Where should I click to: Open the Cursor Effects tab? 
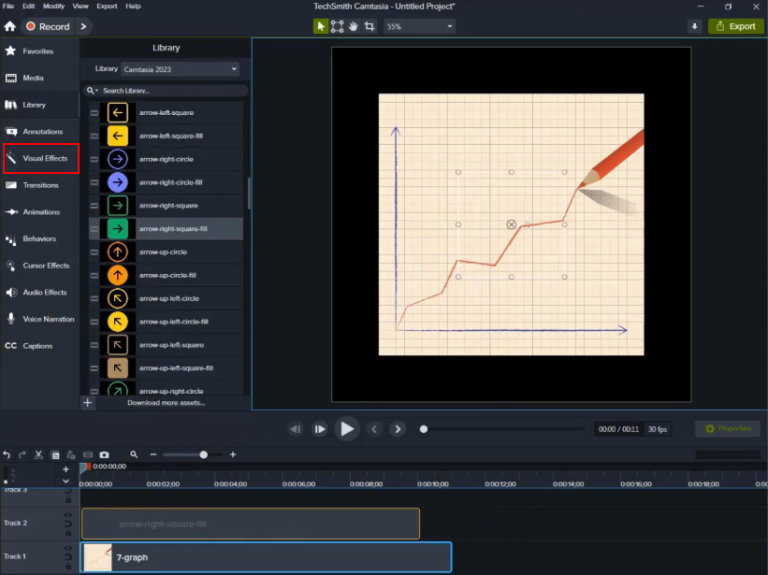[40, 265]
